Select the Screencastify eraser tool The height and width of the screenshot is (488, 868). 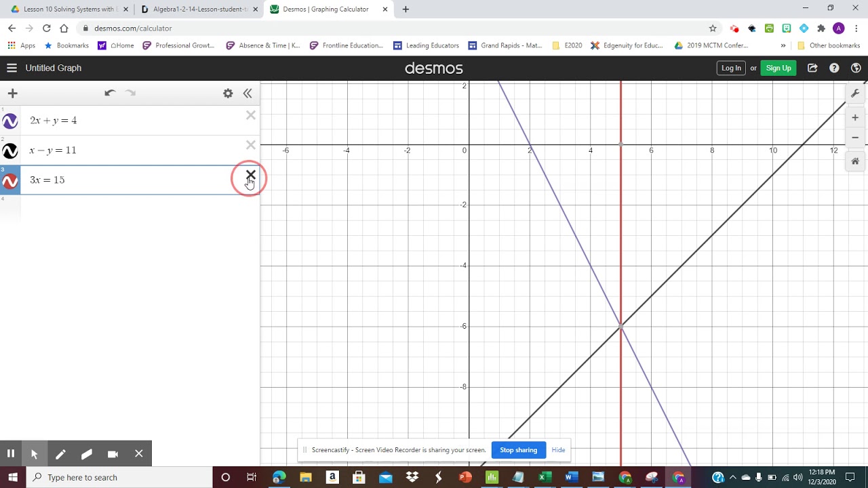click(x=86, y=453)
